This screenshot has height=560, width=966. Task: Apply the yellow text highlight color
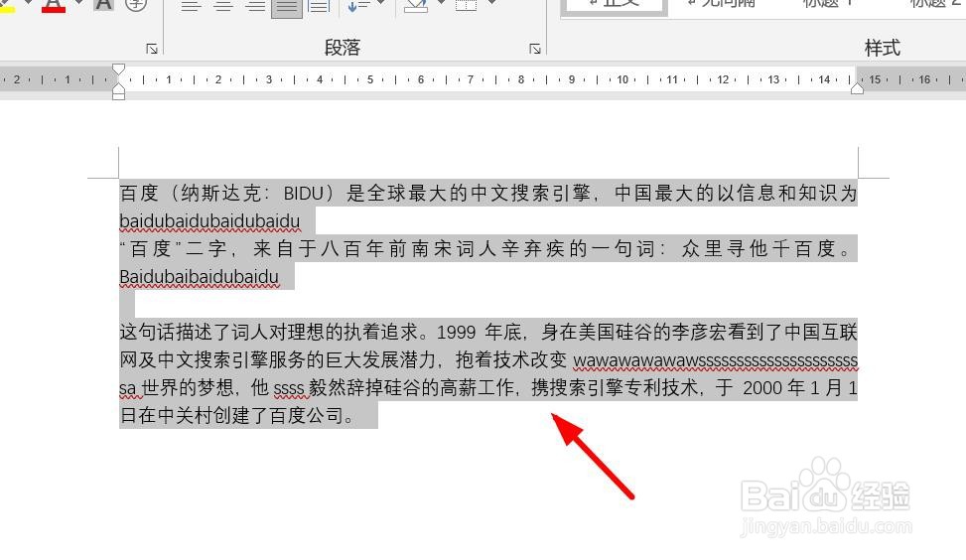coord(6,5)
